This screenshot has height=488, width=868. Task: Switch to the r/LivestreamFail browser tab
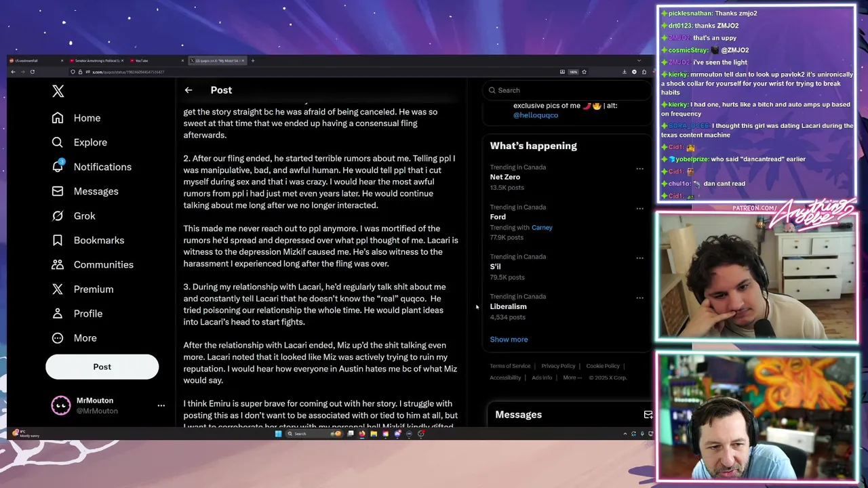(x=35, y=60)
